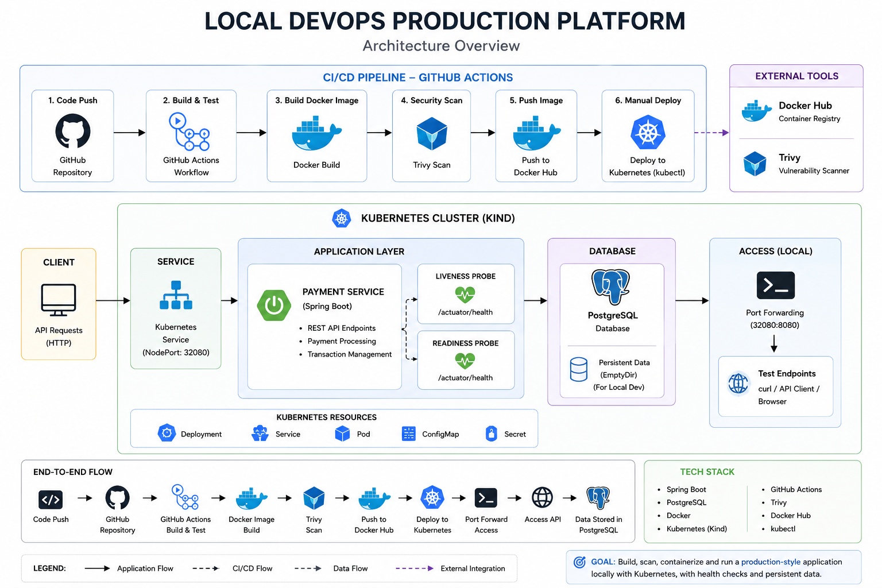Select the Docker Hub icon in External Tools
This screenshot has width=882, height=588.
click(x=756, y=111)
